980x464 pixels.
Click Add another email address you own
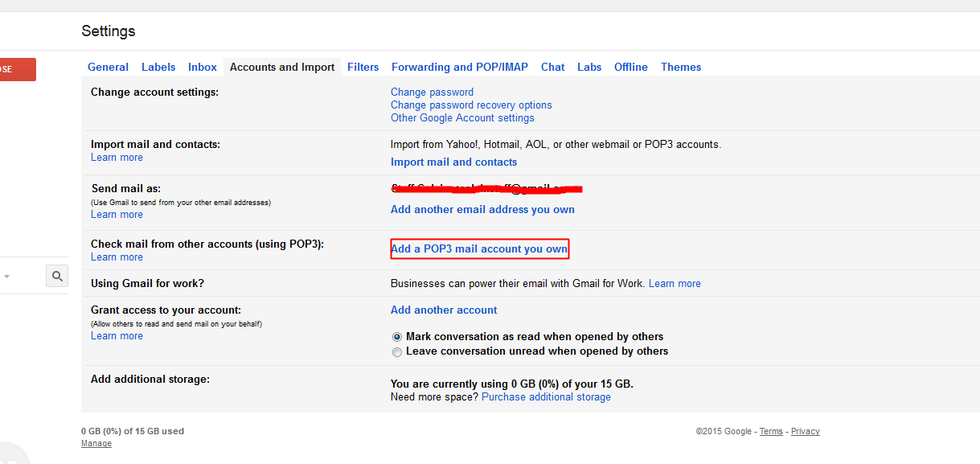point(482,209)
